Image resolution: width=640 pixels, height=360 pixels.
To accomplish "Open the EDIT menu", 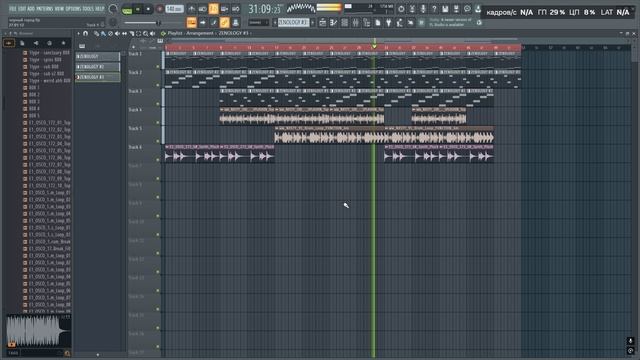I will pos(22,9).
